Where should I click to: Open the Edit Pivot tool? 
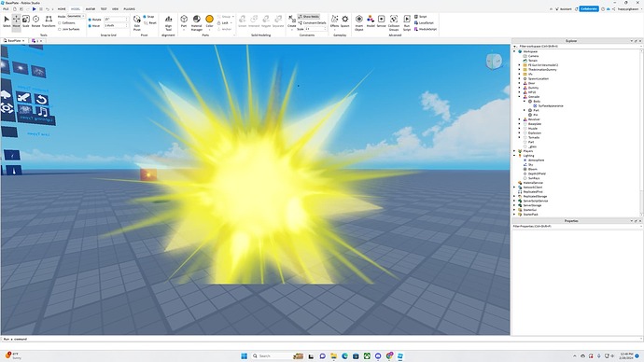[x=137, y=23]
